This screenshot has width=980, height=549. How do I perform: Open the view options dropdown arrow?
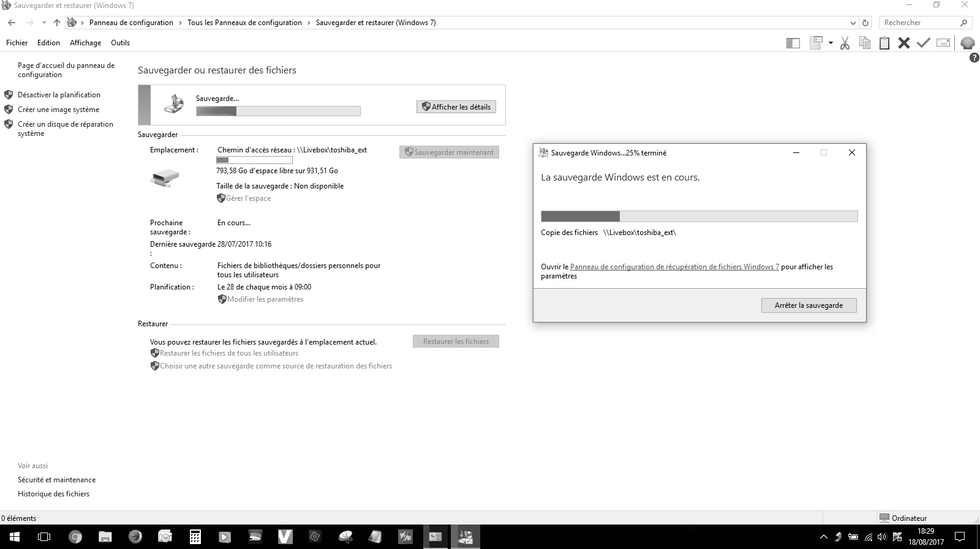[831, 43]
